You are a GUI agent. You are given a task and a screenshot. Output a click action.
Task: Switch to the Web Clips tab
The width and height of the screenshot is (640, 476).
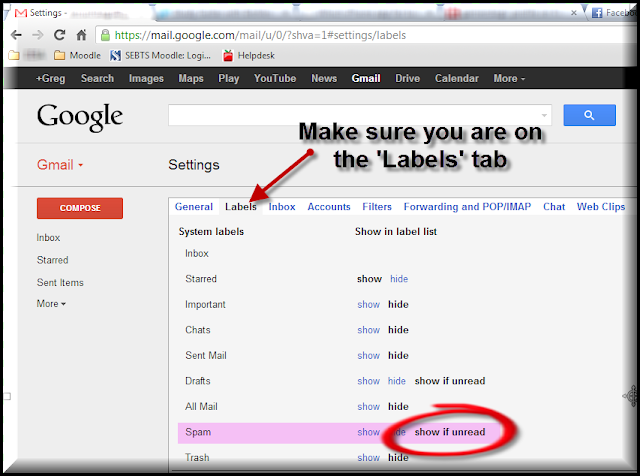click(x=601, y=207)
